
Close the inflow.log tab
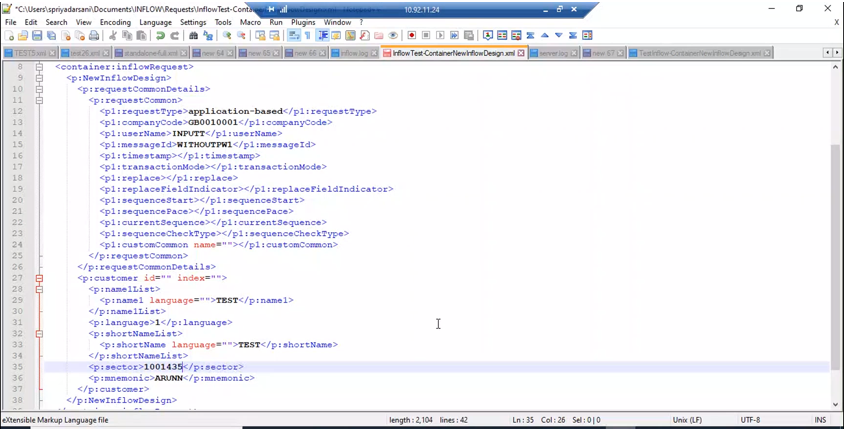375,53
